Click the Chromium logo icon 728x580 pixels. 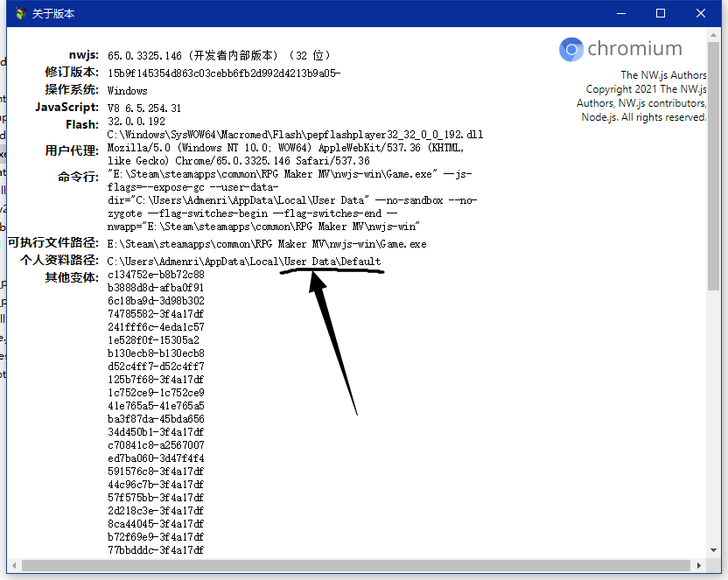tap(571, 49)
